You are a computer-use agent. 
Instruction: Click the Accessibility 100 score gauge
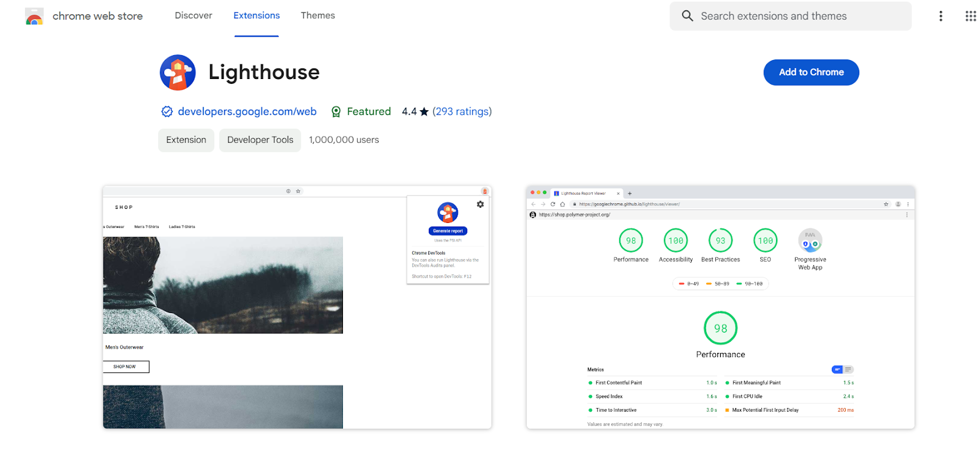pos(676,241)
